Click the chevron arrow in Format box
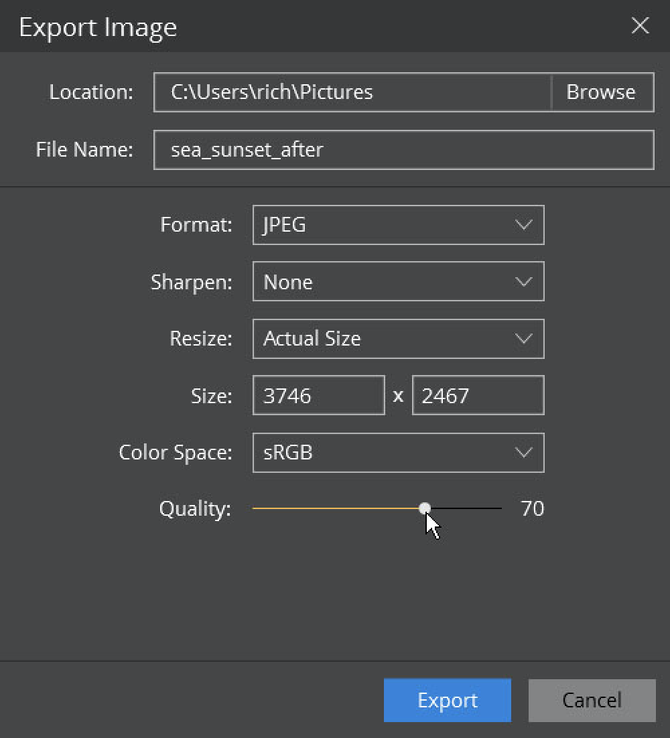 [x=523, y=225]
